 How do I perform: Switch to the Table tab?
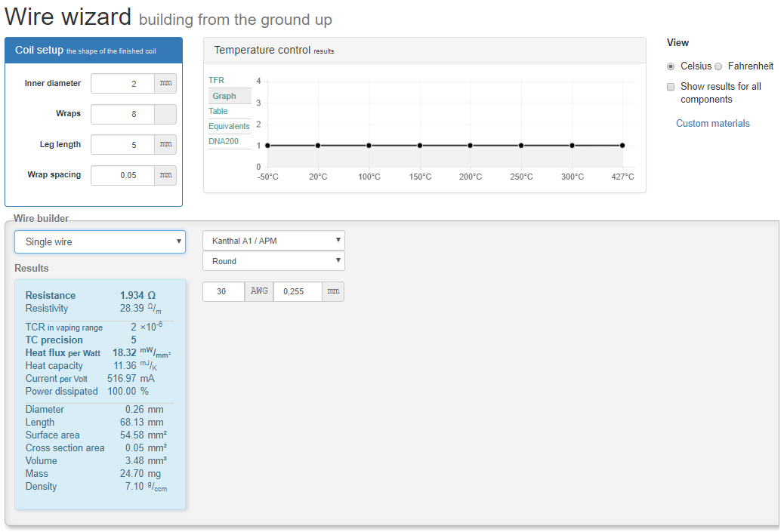[x=218, y=111]
